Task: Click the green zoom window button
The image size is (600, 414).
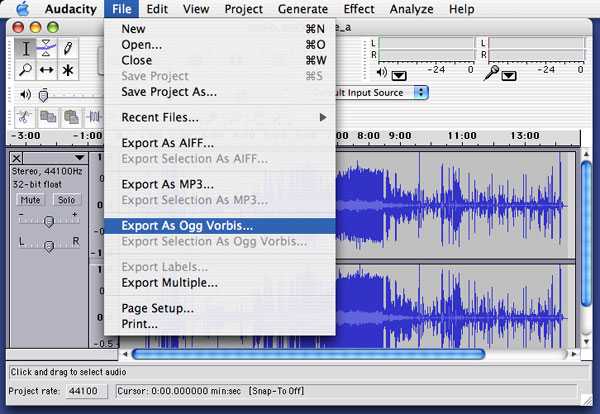Action: (53, 27)
